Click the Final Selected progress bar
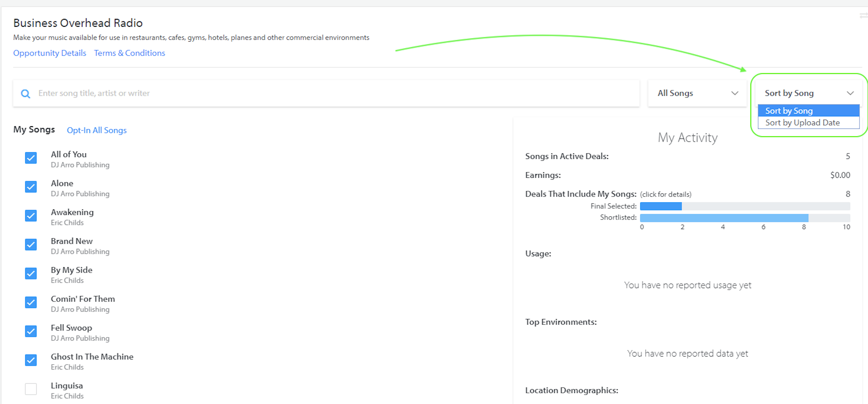Viewport: 868px width, 404px height. 745,206
